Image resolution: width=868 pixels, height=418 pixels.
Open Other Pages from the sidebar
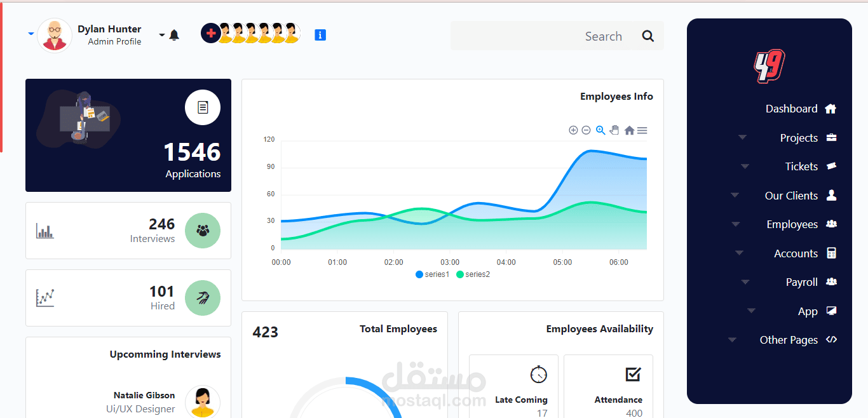click(789, 340)
